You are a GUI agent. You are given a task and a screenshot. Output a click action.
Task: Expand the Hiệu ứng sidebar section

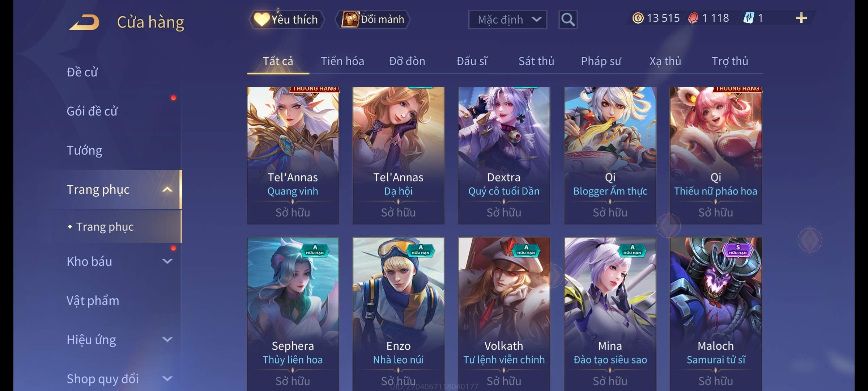click(167, 339)
